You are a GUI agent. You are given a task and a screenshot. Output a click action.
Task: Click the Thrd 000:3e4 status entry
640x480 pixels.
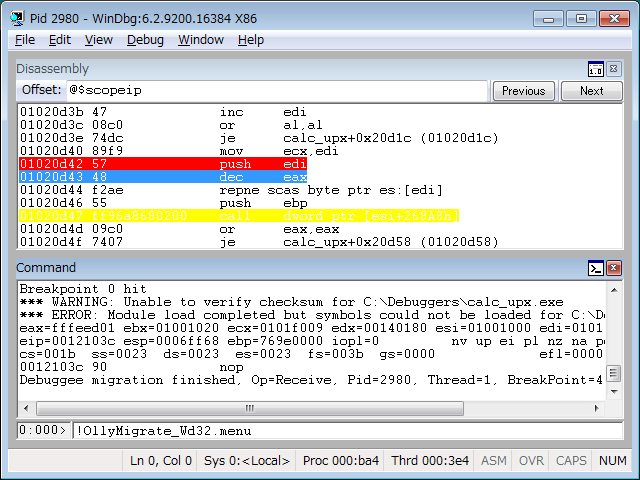429,461
